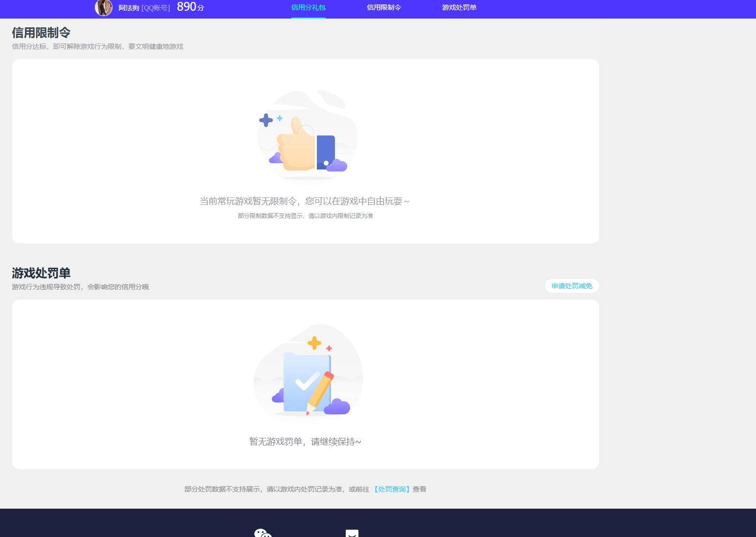The width and height of the screenshot is (756, 537).
Task: Click the 暂无游戏罚单 message text
Action: pyautogui.click(x=305, y=441)
